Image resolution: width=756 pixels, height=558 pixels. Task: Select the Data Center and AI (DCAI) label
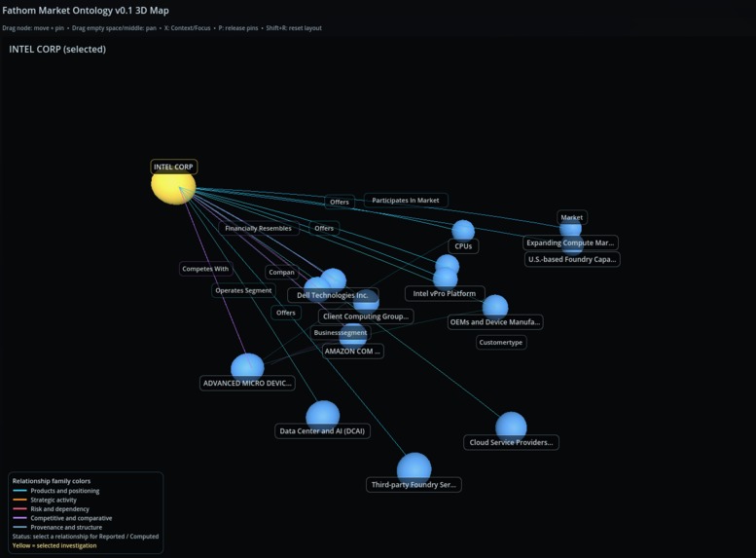(x=322, y=431)
